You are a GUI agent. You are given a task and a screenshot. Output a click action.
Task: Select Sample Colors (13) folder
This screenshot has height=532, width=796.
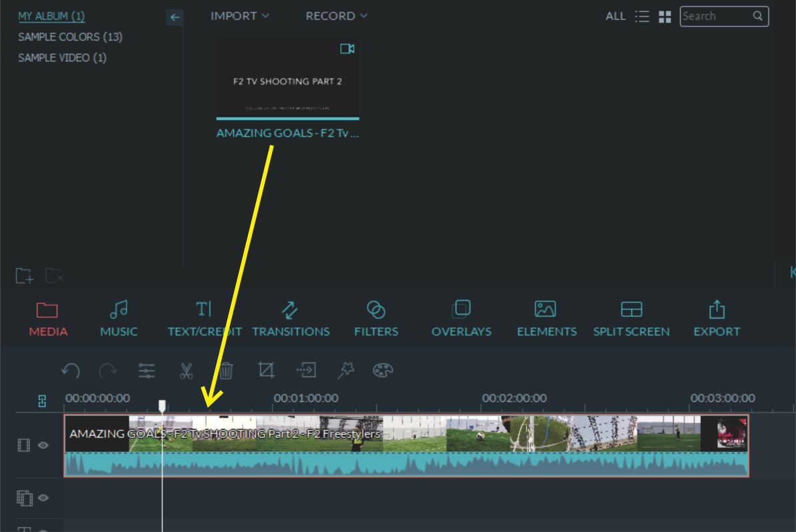[x=70, y=37]
